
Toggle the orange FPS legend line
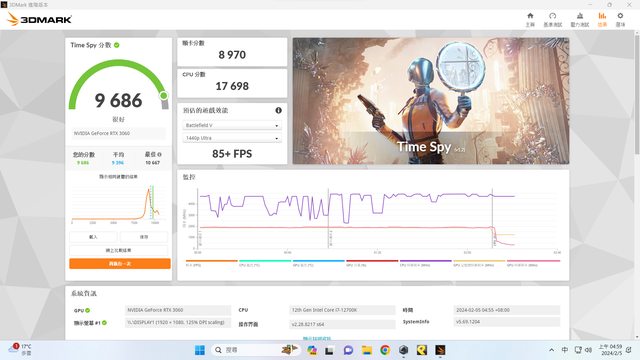pyautogui.click(x=211, y=262)
